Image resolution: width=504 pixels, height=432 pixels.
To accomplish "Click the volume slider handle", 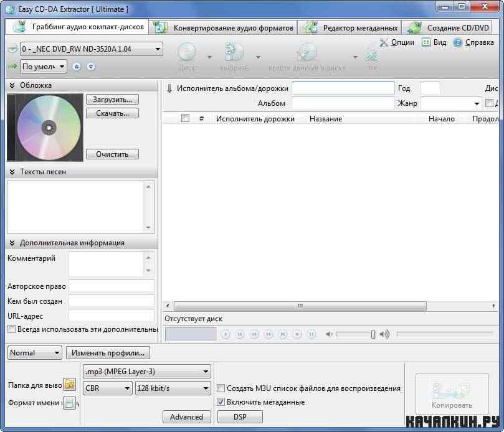I will pyautogui.click(x=373, y=334).
